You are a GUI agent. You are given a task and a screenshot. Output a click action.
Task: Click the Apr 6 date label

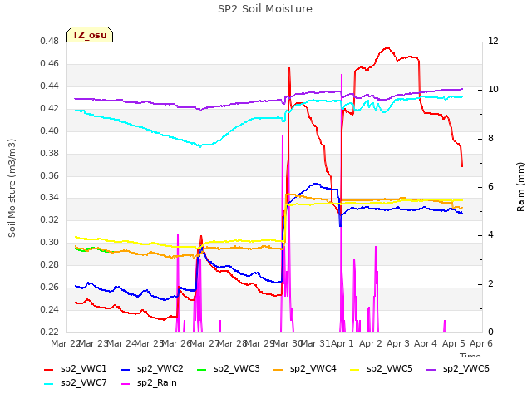pyautogui.click(x=481, y=344)
